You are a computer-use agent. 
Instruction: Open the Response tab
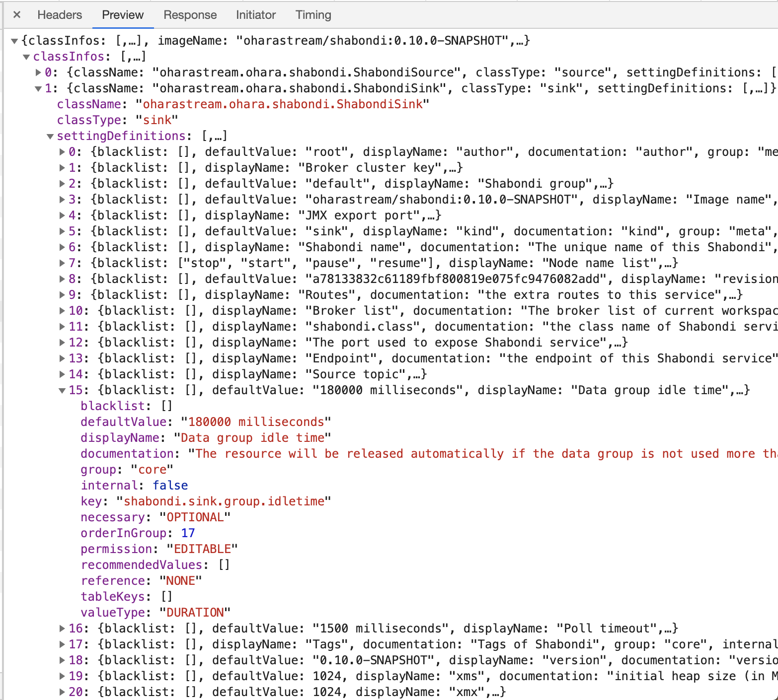(190, 15)
